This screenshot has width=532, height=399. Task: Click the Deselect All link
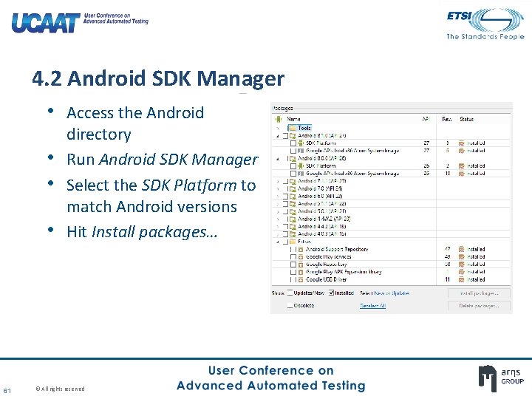click(x=372, y=306)
